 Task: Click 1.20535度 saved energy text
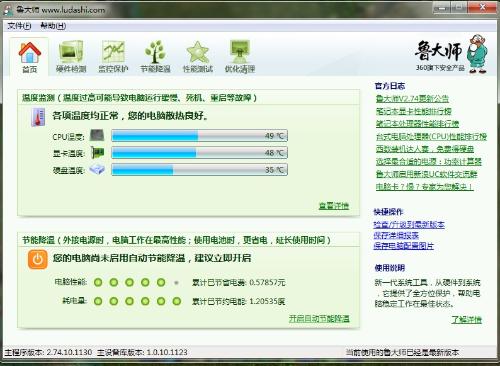pos(267,301)
